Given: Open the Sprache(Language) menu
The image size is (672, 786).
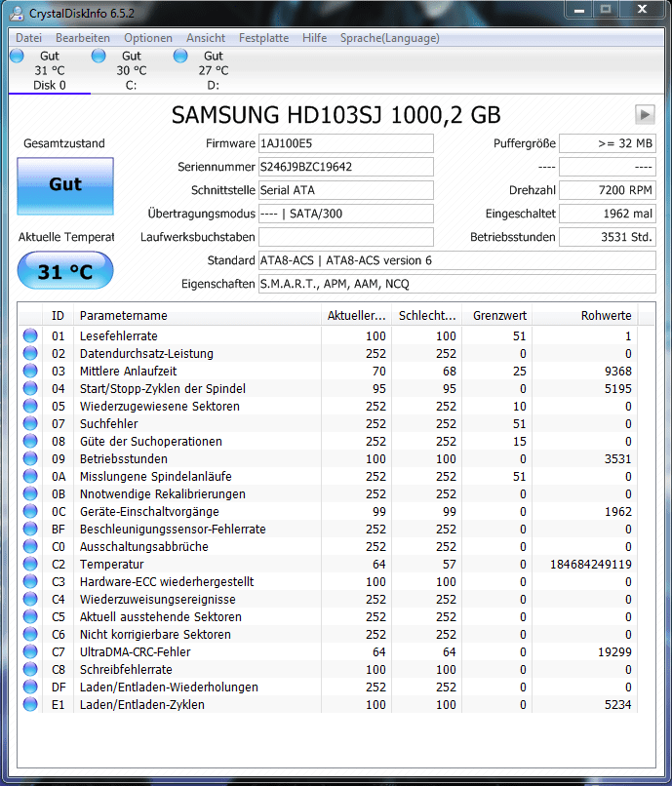Looking at the screenshot, I should coord(390,38).
